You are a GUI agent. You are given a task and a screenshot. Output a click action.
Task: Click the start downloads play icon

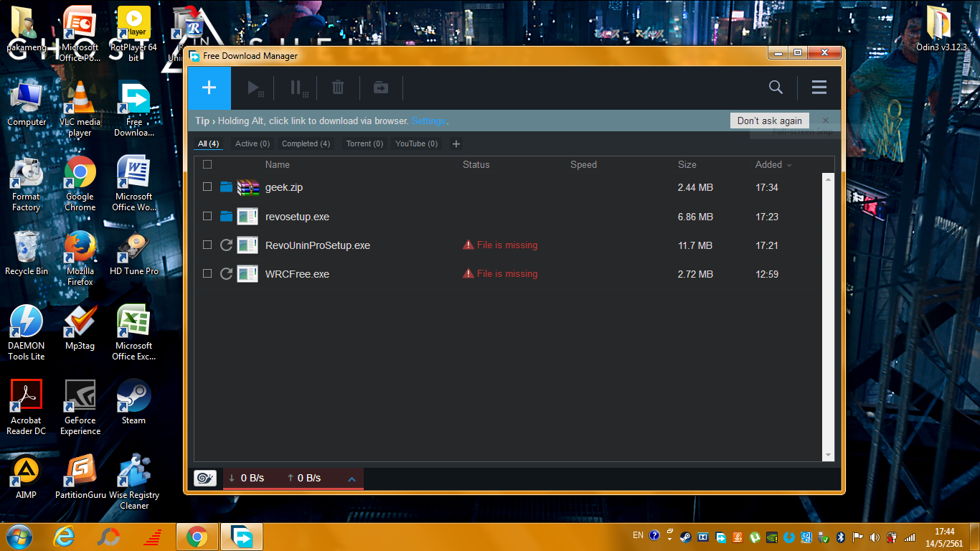255,88
